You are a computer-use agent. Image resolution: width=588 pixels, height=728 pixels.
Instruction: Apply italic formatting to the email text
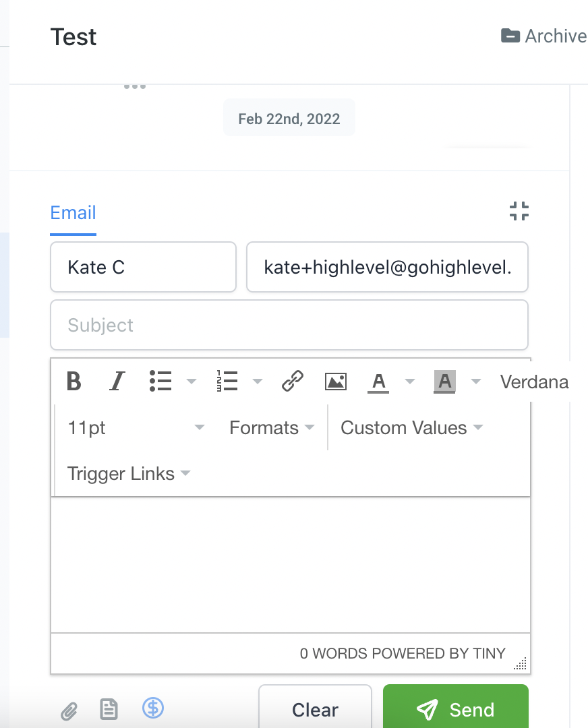[116, 381]
